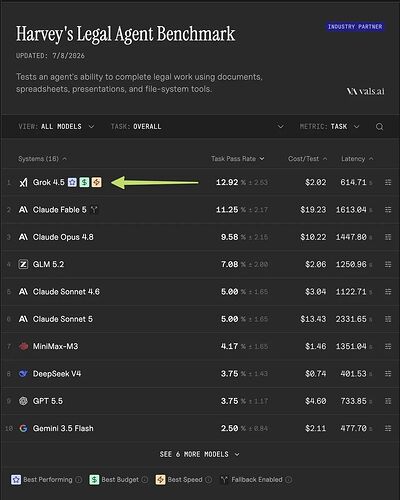The image size is (400, 500).
Task: Click the Fallback Enabled icon beside Claude Fable 5
Action: coord(94,210)
